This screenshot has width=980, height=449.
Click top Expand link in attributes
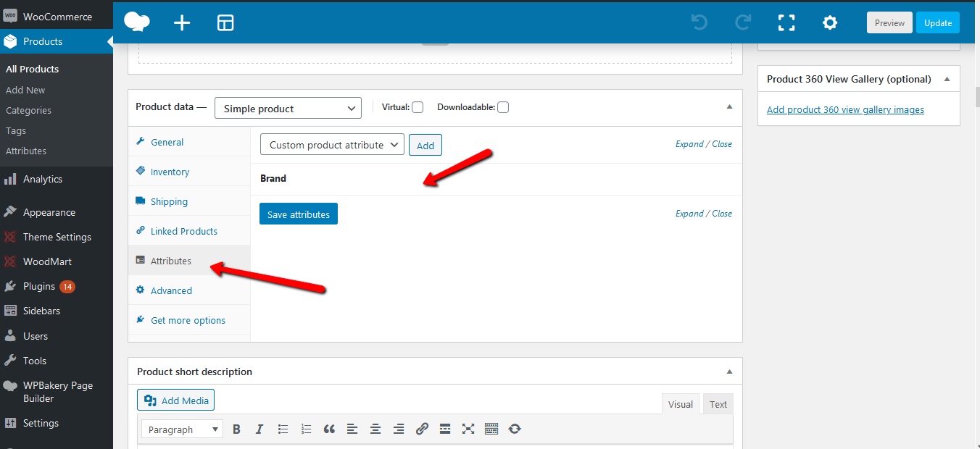pos(689,143)
